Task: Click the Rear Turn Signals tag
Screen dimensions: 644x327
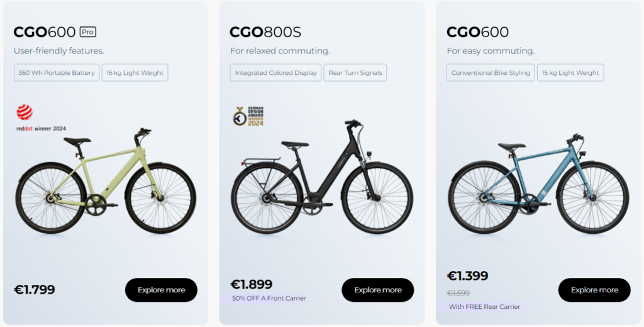Action: click(355, 73)
